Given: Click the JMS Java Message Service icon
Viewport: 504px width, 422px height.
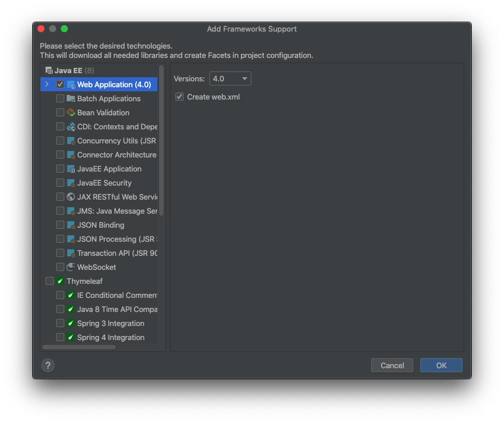Looking at the screenshot, I should (x=71, y=211).
